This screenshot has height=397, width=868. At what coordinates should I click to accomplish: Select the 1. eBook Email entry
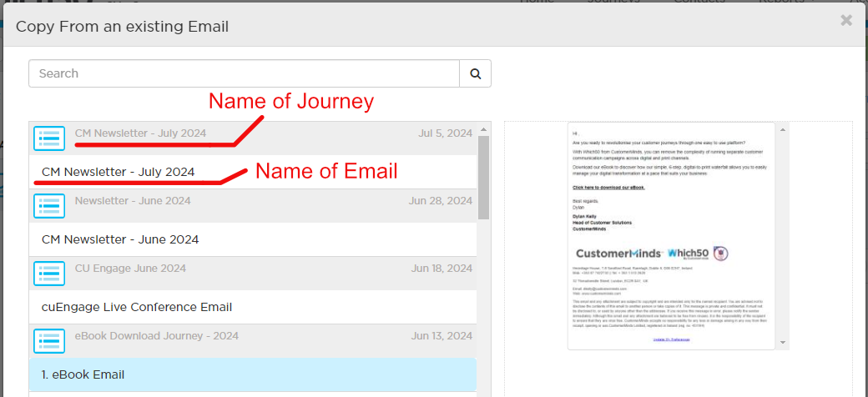tap(253, 374)
